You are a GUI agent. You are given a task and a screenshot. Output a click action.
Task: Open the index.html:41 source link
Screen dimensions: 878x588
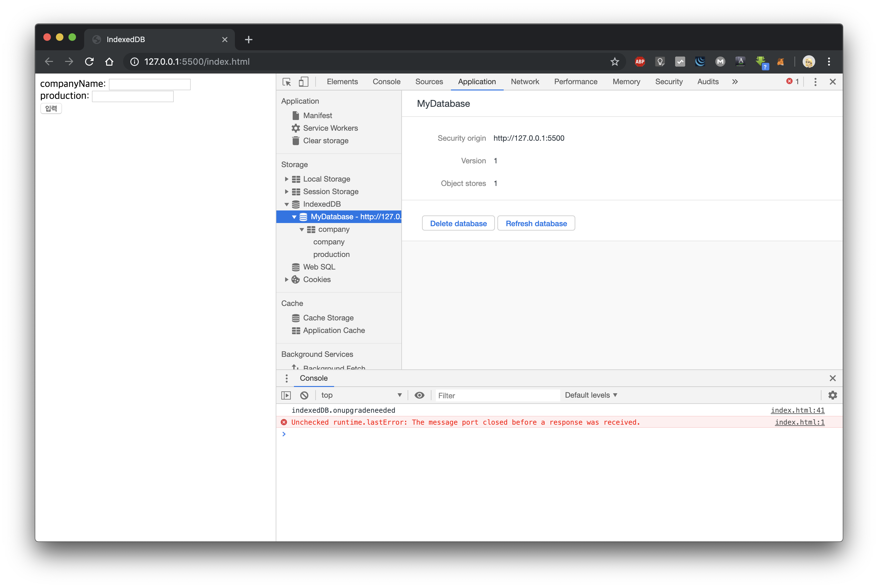coord(797,410)
